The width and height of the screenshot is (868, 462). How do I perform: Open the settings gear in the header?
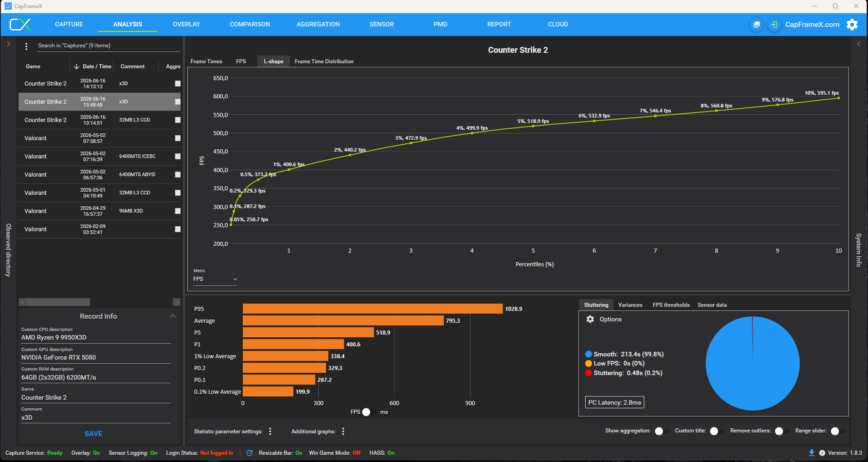coord(852,25)
